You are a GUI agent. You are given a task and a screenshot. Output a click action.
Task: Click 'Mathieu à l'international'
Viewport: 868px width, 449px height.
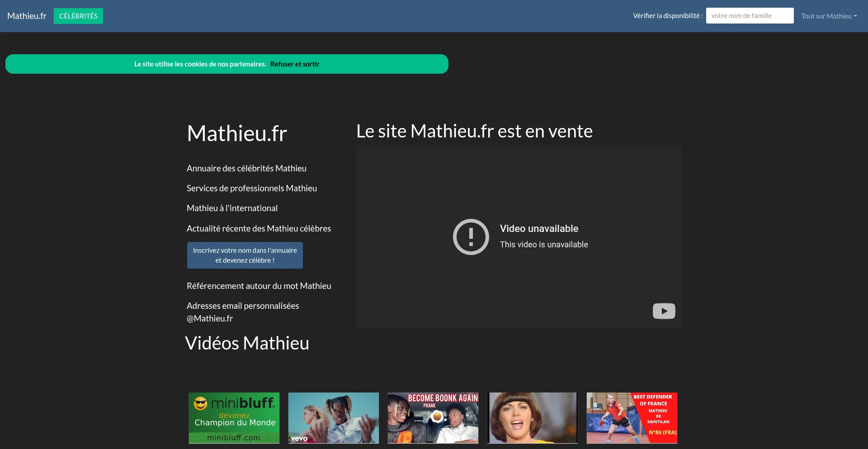pyautogui.click(x=232, y=208)
